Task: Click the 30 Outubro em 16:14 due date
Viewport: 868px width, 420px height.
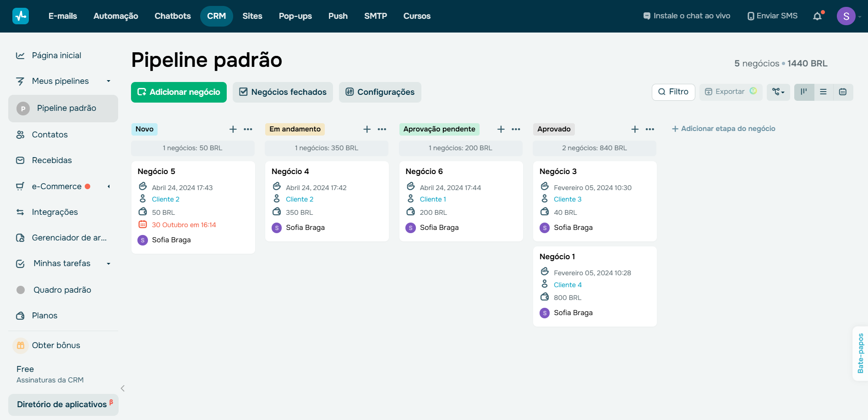Action: click(184, 225)
